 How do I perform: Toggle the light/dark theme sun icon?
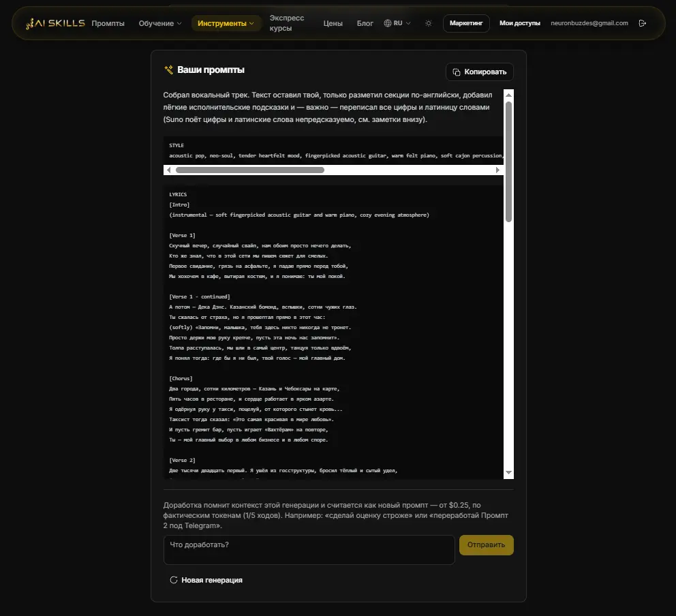[428, 23]
